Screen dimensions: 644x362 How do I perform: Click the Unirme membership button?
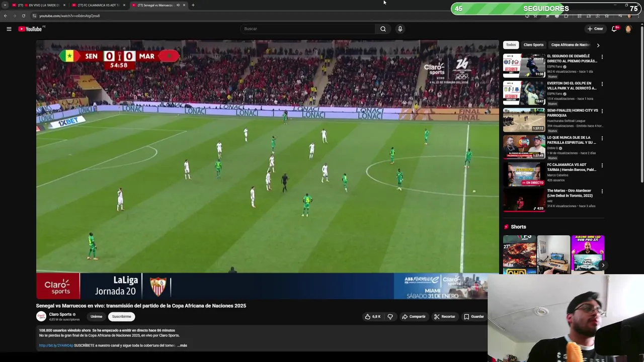[96, 317]
